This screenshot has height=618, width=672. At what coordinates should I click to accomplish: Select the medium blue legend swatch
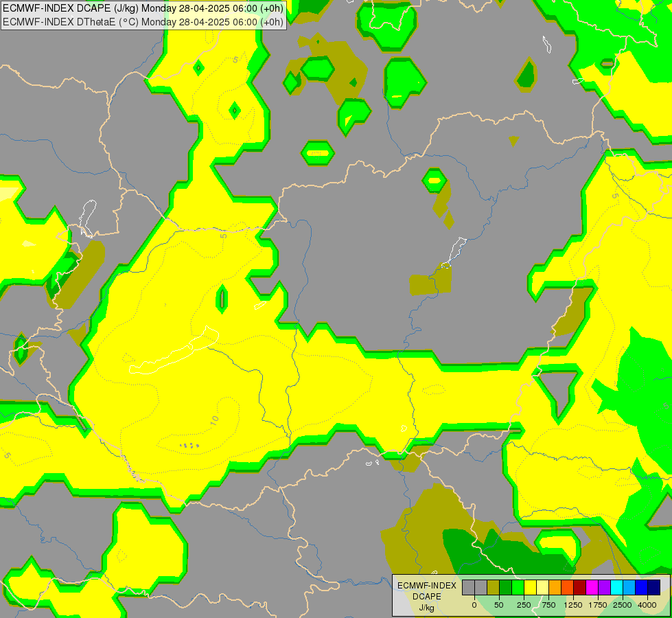[x=642, y=588]
